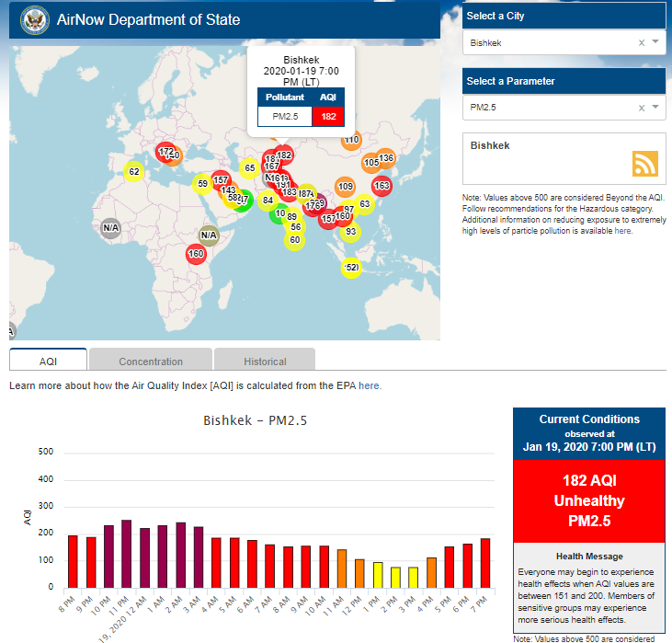Click the yellow 52 map marker
The image size is (672, 643).
pyautogui.click(x=351, y=268)
